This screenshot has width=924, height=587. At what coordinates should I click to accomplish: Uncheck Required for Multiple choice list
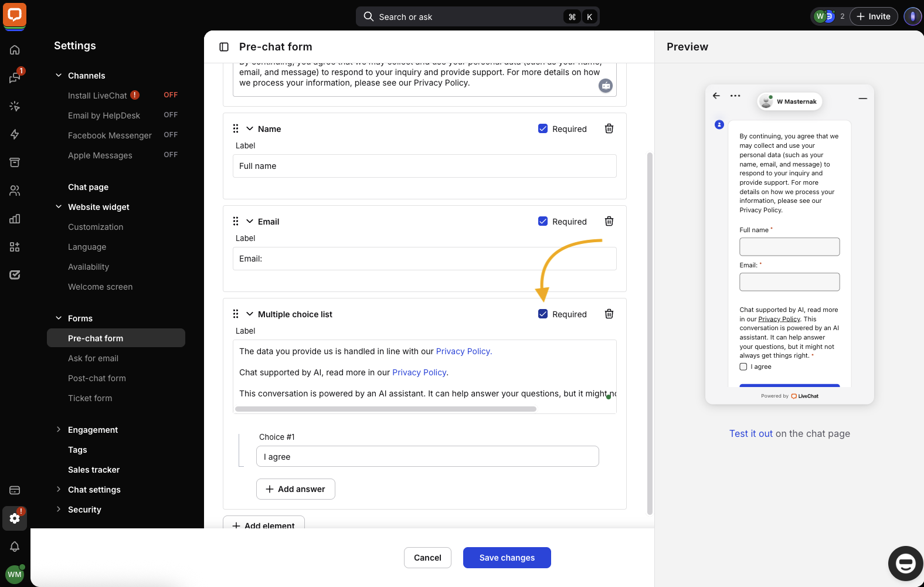tap(543, 314)
